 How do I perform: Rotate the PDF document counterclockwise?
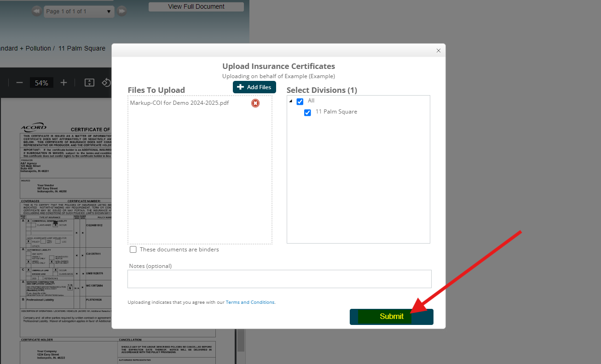106,83
